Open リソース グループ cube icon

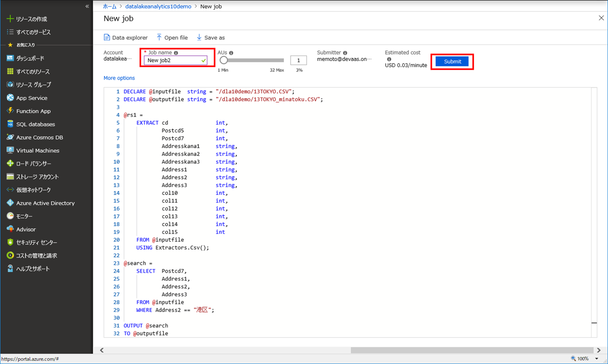coord(10,84)
